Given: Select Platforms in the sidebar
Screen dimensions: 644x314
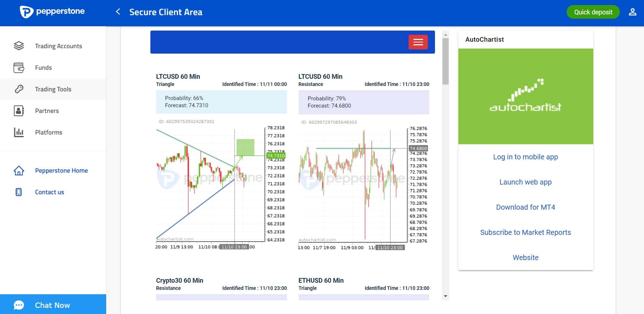Looking at the screenshot, I should click(x=53, y=132).
